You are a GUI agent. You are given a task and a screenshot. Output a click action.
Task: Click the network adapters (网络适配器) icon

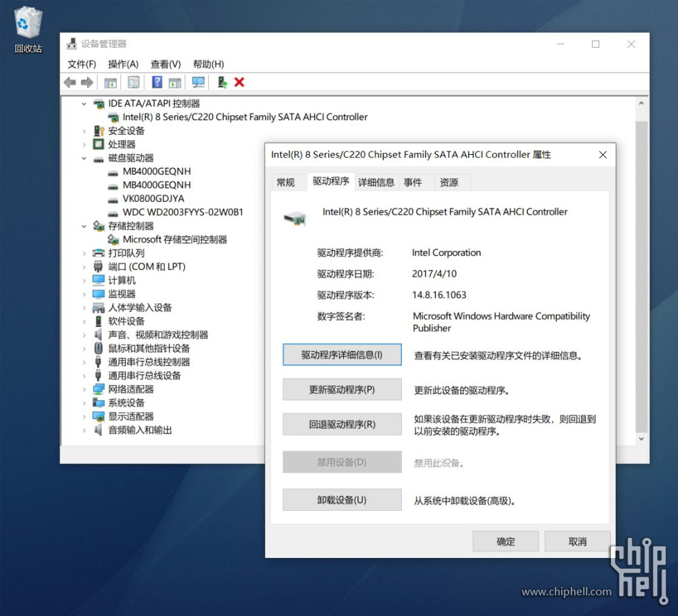pos(98,389)
